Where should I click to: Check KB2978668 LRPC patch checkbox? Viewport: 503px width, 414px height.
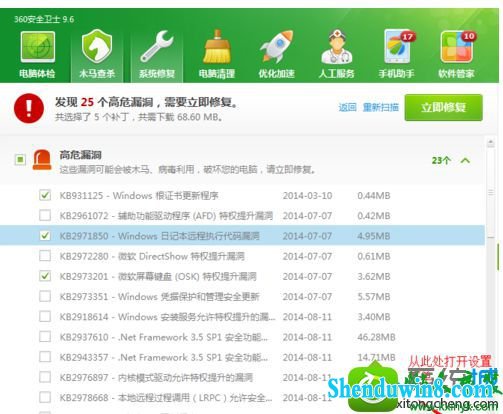click(45, 397)
